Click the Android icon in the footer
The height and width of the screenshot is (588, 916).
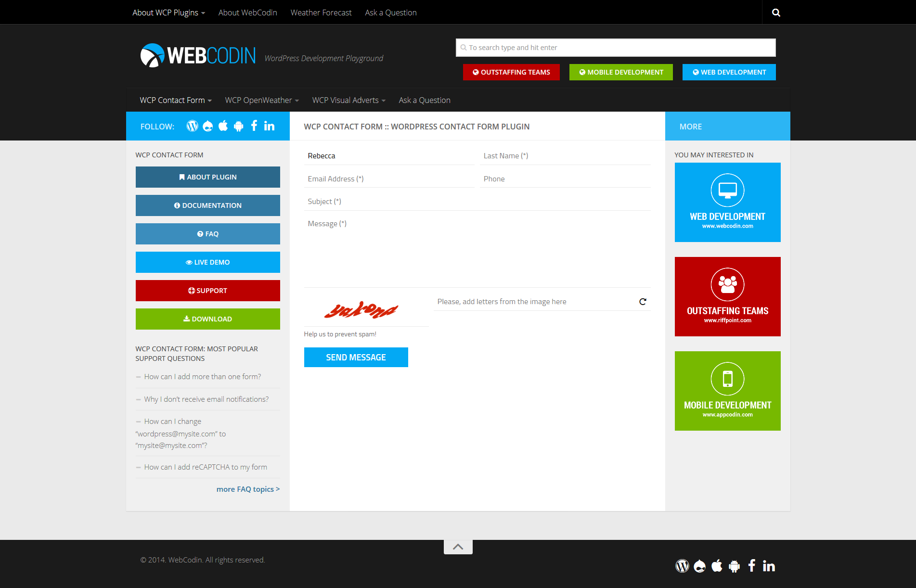point(734,566)
